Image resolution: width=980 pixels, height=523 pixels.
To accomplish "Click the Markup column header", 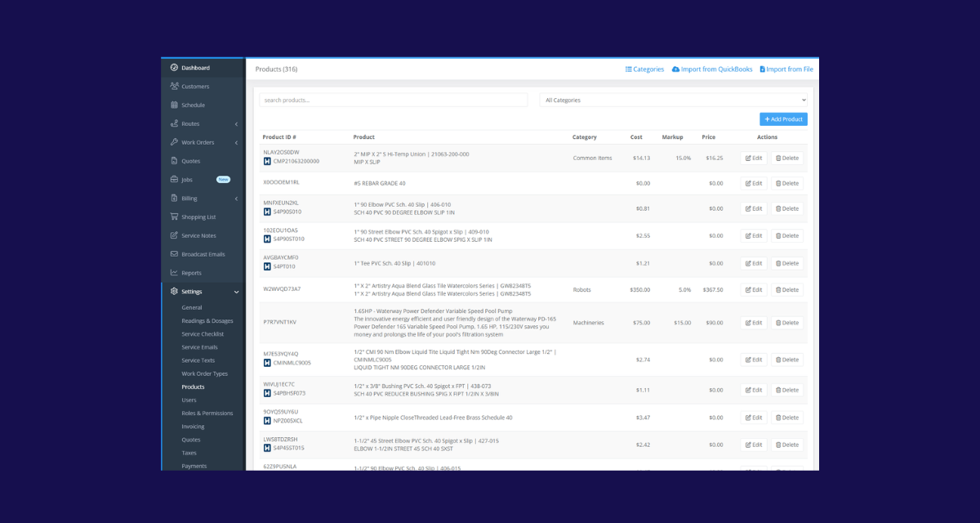I will (x=672, y=137).
